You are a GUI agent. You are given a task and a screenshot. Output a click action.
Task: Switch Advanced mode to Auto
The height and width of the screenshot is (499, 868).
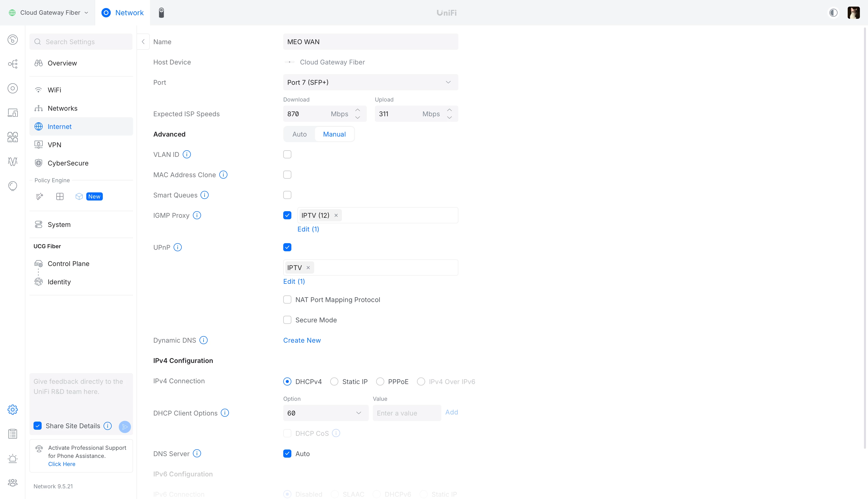[299, 134]
